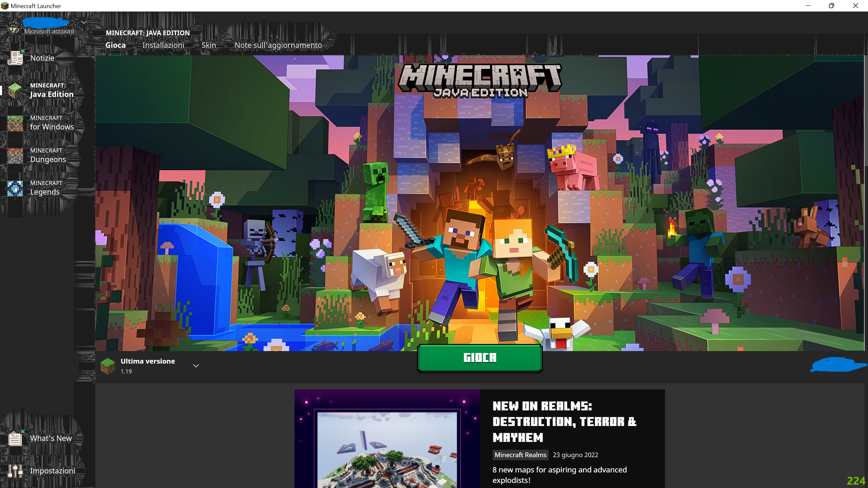This screenshot has height=488, width=868.
Task: Click the Notizie newspaper icon
Action: pyautogui.click(x=15, y=58)
